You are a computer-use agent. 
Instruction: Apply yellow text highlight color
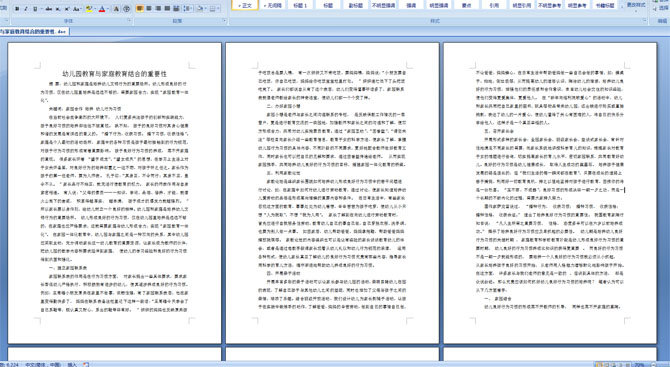point(89,9)
